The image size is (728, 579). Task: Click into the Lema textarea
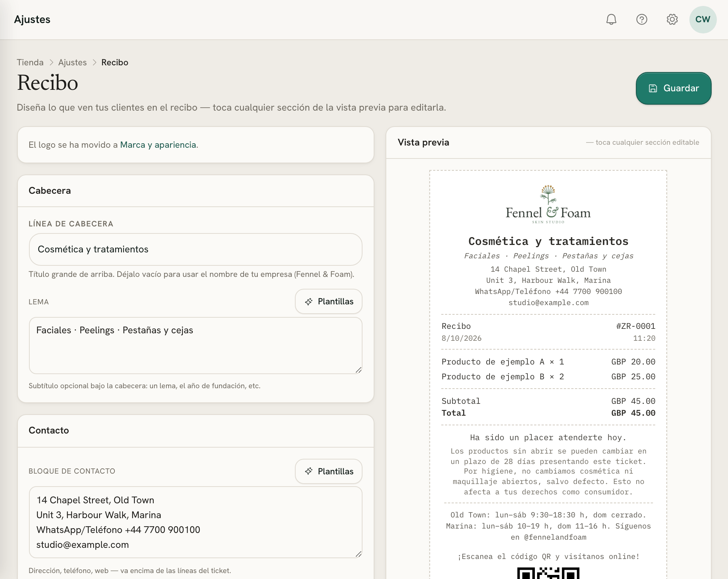pyautogui.click(x=195, y=346)
